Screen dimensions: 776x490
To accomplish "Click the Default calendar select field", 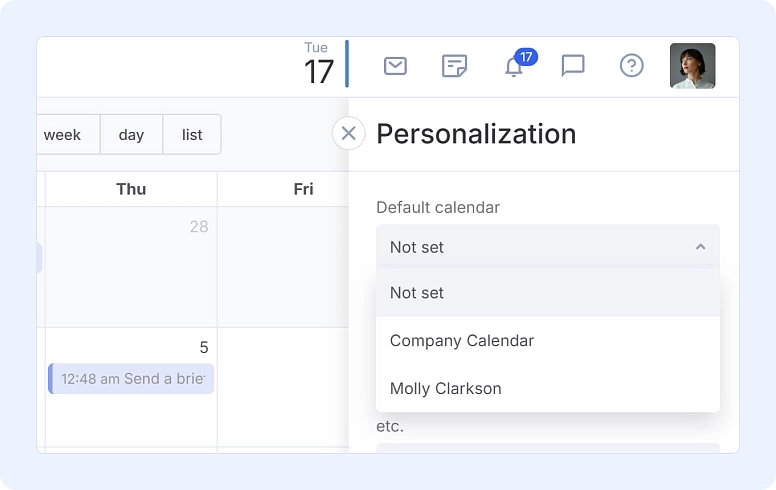I will click(x=548, y=246).
